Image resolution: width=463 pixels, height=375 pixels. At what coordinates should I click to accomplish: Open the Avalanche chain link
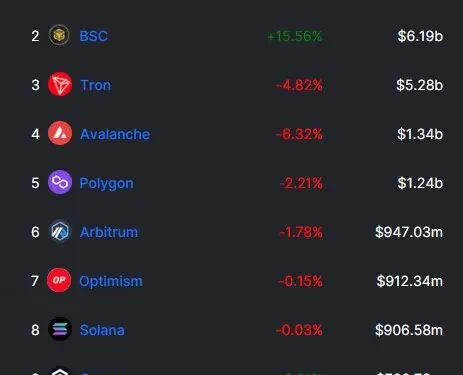coord(115,134)
